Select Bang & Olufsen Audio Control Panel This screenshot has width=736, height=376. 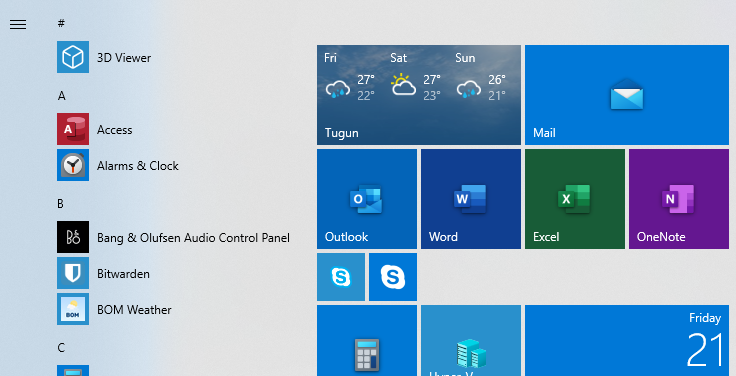pos(193,238)
